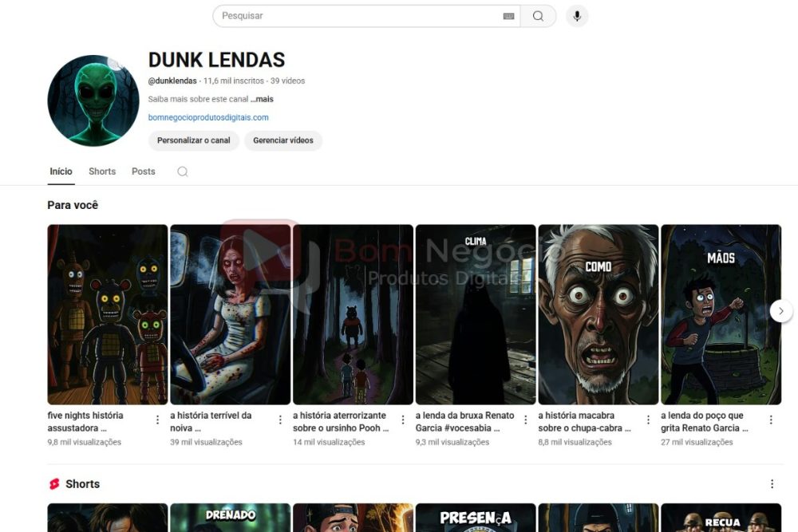The width and height of the screenshot is (798, 532).
Task: Open options menu for lenda da bruxa video
Action: coord(525,420)
